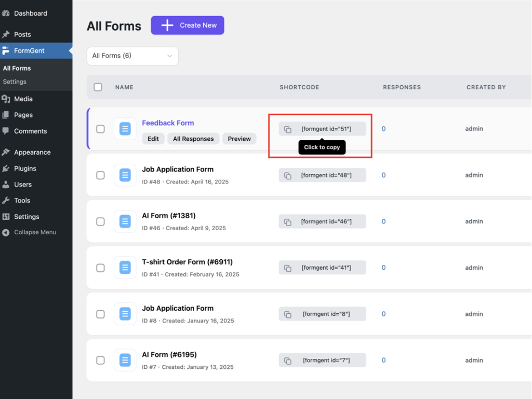Click the NAME column header
This screenshot has height=399, width=532.
coord(124,87)
